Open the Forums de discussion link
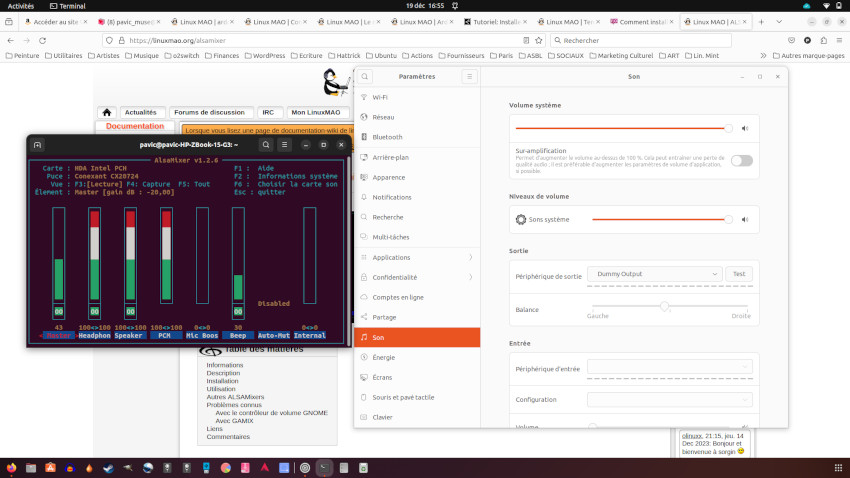 tap(209, 113)
